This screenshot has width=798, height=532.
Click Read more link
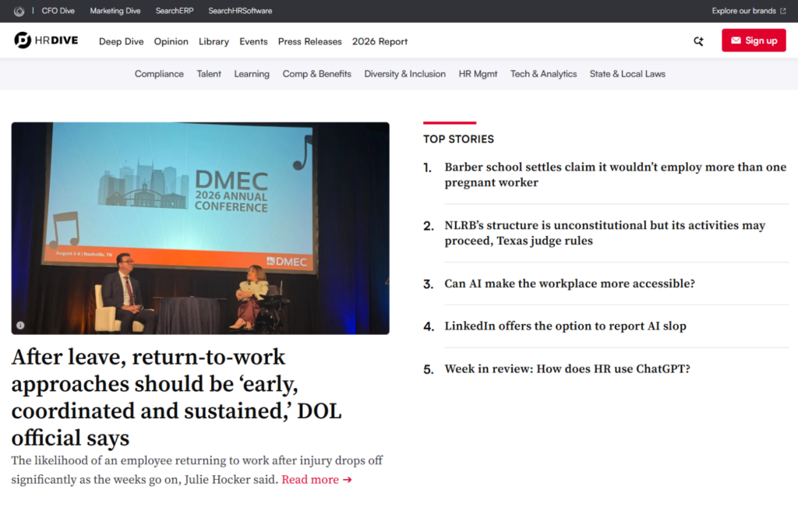[x=316, y=480]
